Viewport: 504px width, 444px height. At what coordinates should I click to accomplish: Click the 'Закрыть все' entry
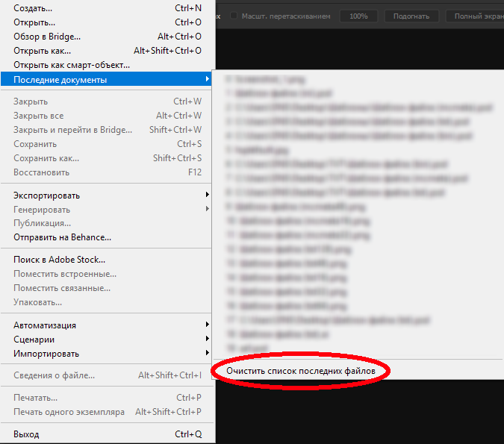click(x=106, y=116)
